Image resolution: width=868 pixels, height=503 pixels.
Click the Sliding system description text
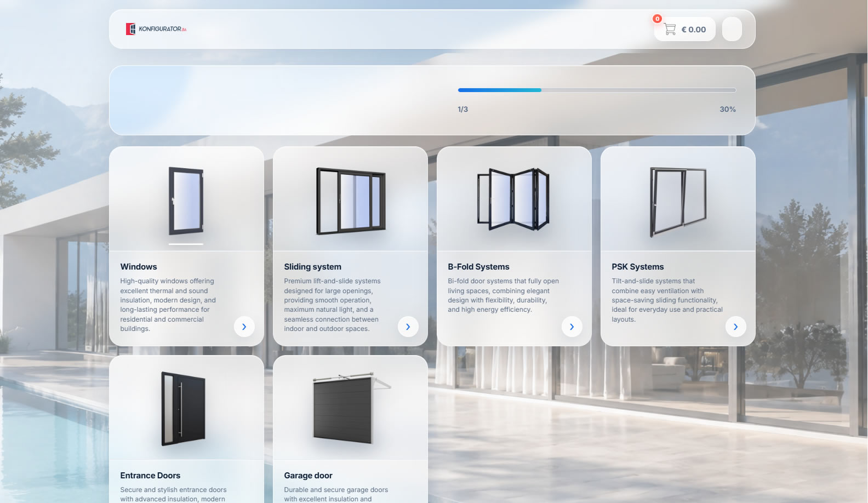pyautogui.click(x=332, y=305)
